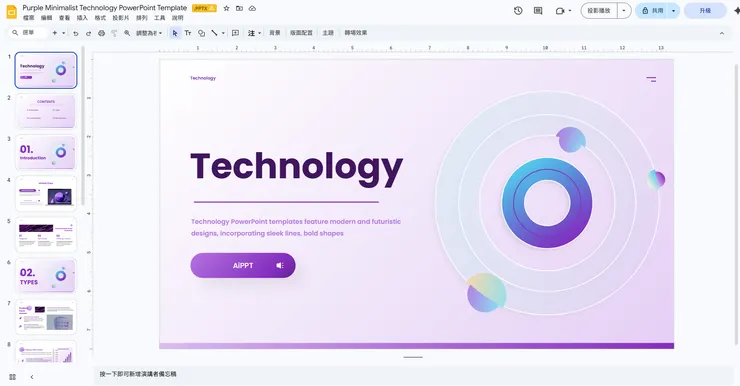Click the PPTX format badge

[x=204, y=8]
